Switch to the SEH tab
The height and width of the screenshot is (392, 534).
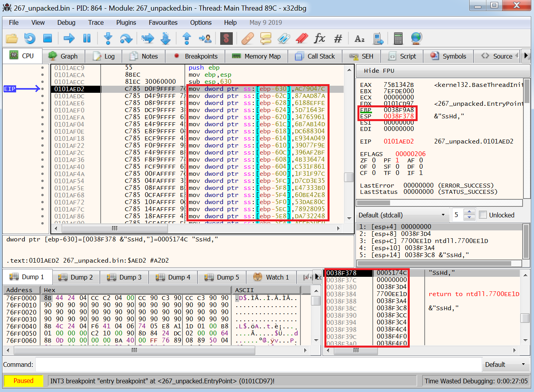coord(361,56)
